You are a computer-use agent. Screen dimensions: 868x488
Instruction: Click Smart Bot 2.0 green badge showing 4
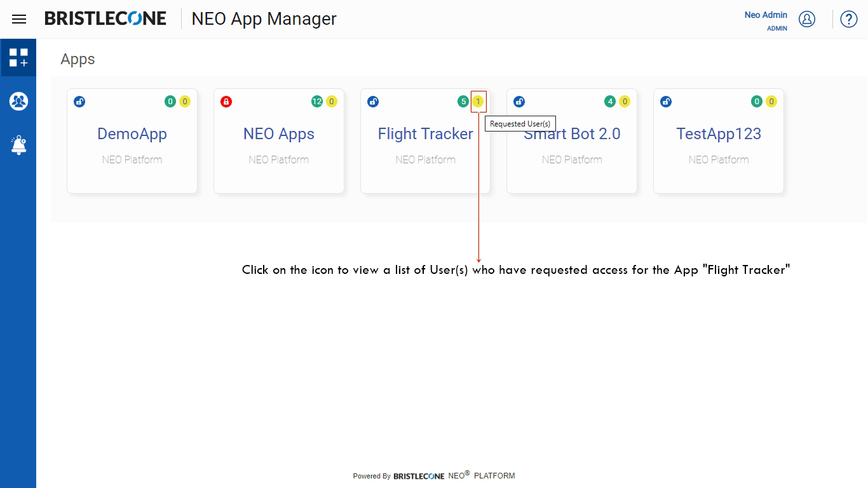point(610,102)
